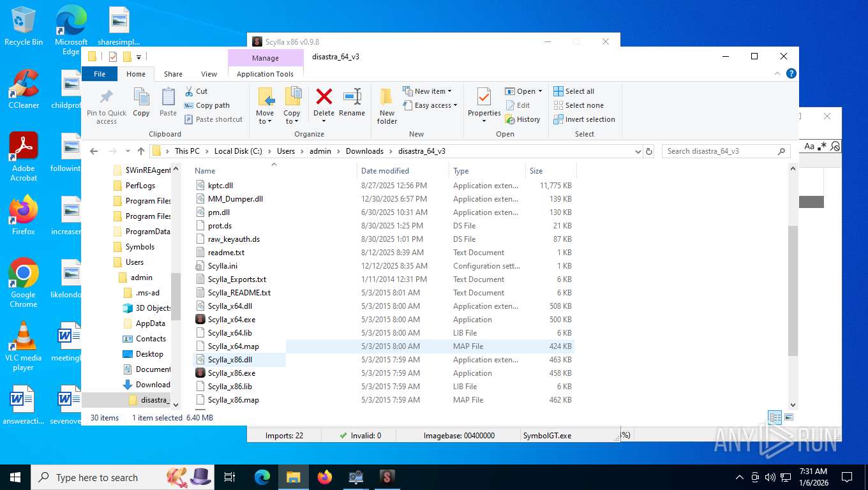Image resolution: width=868 pixels, height=490 pixels.
Task: Expand address bar history dropdown
Action: [x=638, y=151]
